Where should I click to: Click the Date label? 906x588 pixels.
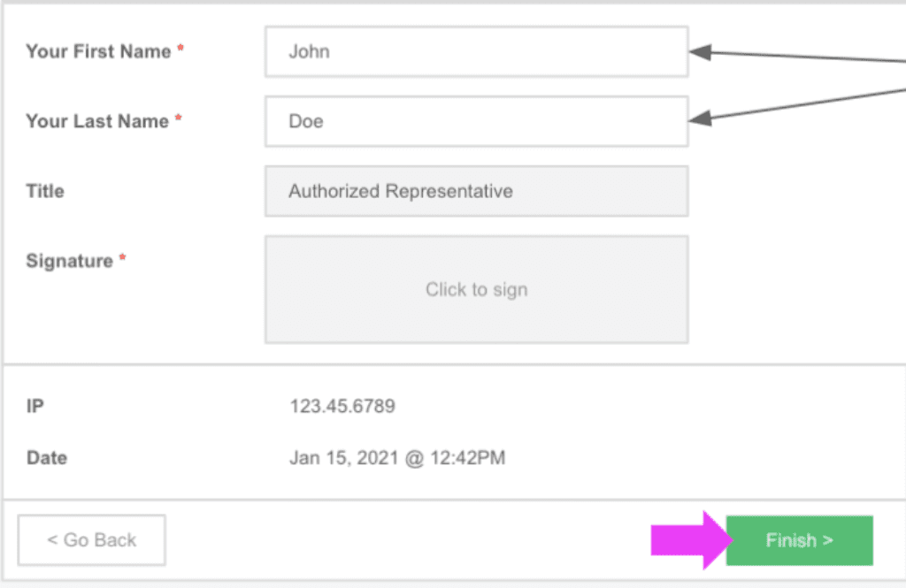pyautogui.click(x=47, y=458)
